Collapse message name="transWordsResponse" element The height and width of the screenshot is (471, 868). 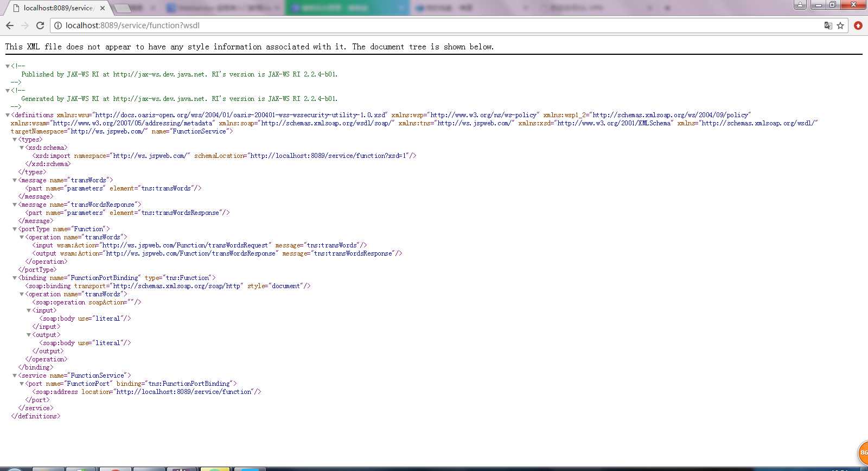click(15, 205)
